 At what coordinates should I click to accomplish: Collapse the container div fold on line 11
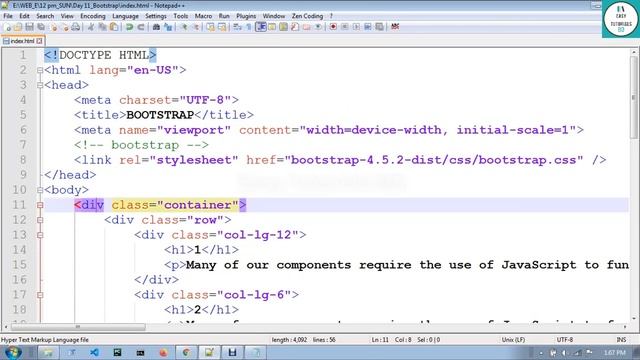pos(40,205)
